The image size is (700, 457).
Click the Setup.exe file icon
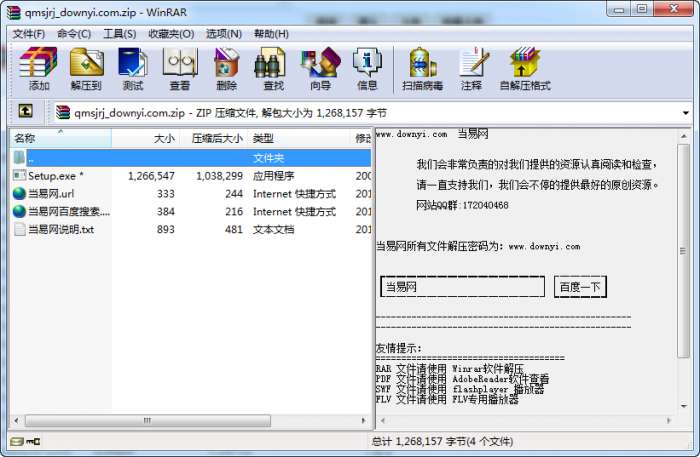click(20, 175)
